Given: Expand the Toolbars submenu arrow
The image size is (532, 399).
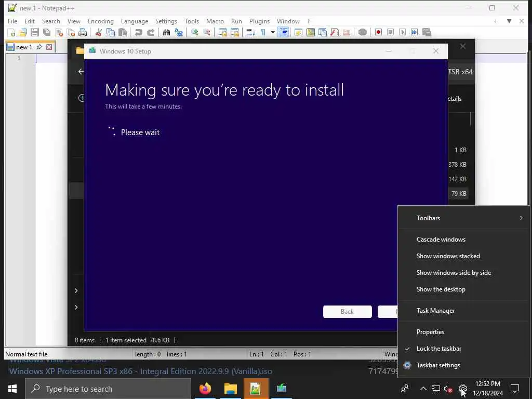Looking at the screenshot, I should (521, 218).
